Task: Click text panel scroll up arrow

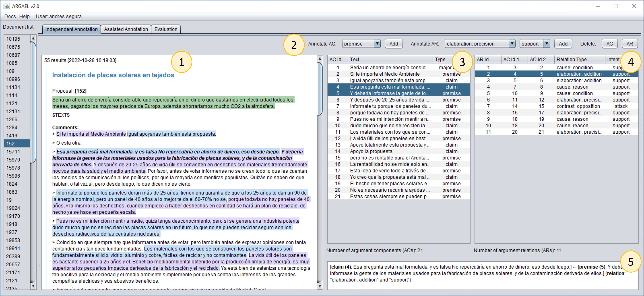Action: pyautogui.click(x=320, y=59)
